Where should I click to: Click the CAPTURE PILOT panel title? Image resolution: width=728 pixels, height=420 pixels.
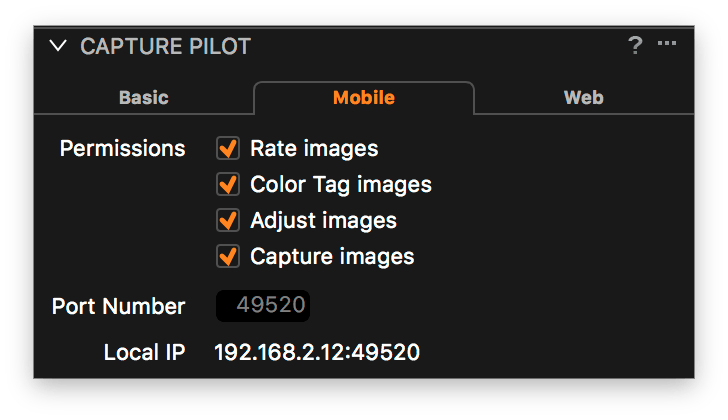coord(166,46)
